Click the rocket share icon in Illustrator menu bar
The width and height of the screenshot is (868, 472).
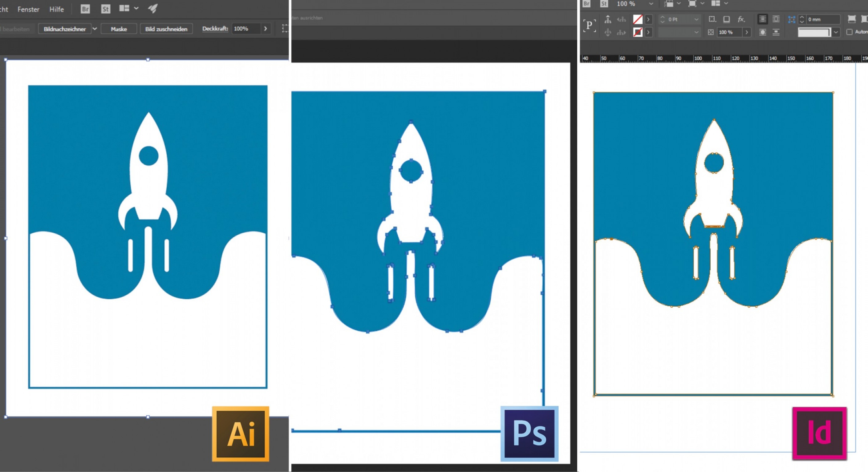pyautogui.click(x=153, y=9)
